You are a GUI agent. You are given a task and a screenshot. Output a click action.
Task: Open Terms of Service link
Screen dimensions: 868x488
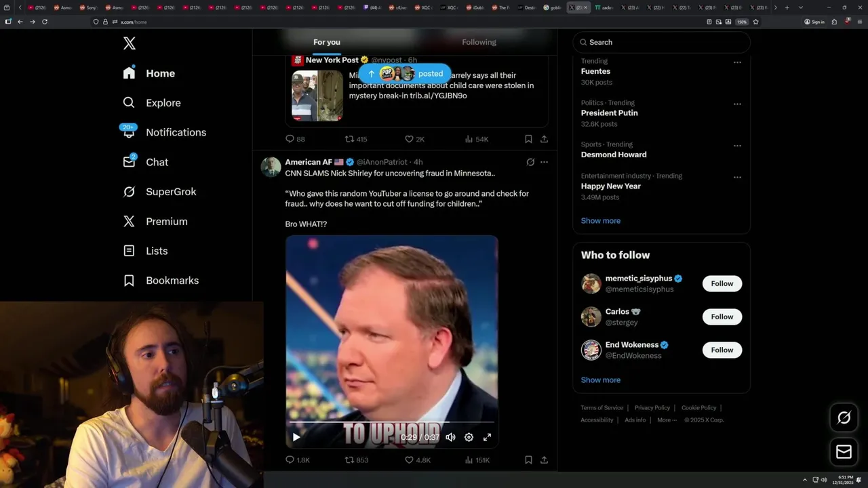(601, 408)
